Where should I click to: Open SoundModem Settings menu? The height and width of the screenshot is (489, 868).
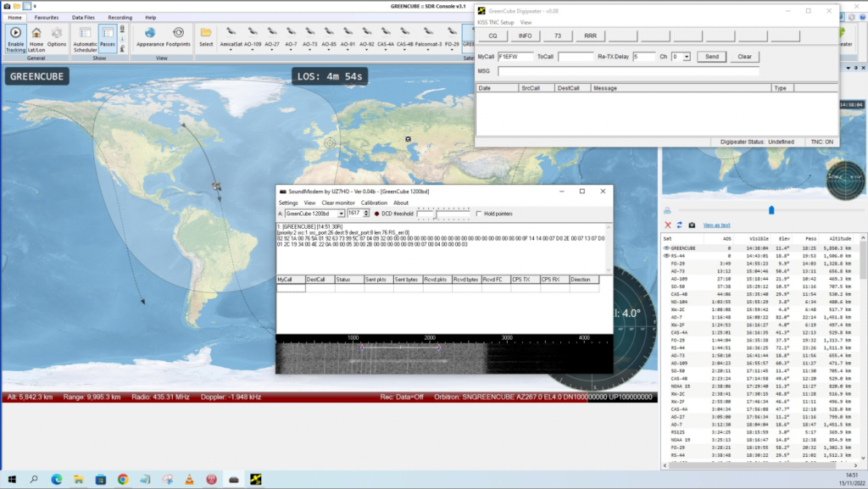point(288,203)
